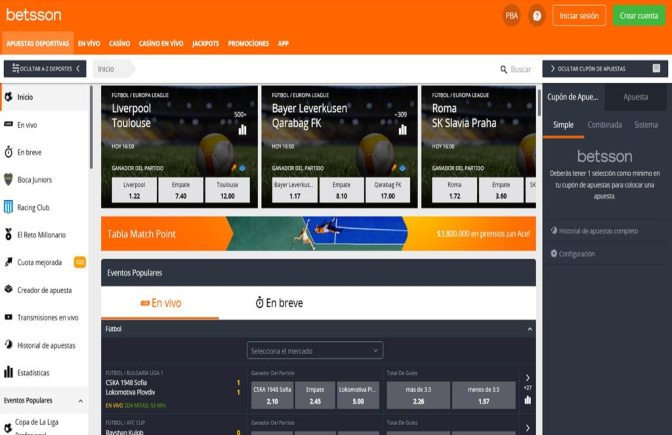Switch to the En breve events tab
The height and width of the screenshot is (435, 672).
(x=279, y=303)
